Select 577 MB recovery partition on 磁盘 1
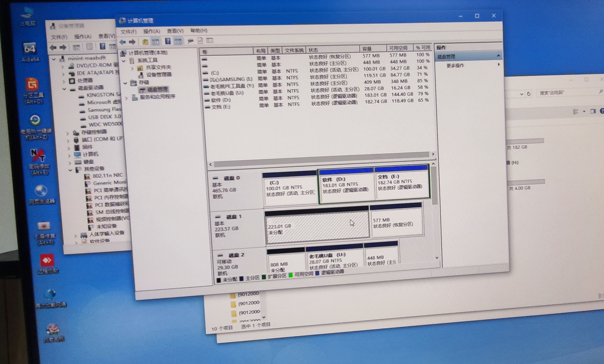 [x=397, y=220]
